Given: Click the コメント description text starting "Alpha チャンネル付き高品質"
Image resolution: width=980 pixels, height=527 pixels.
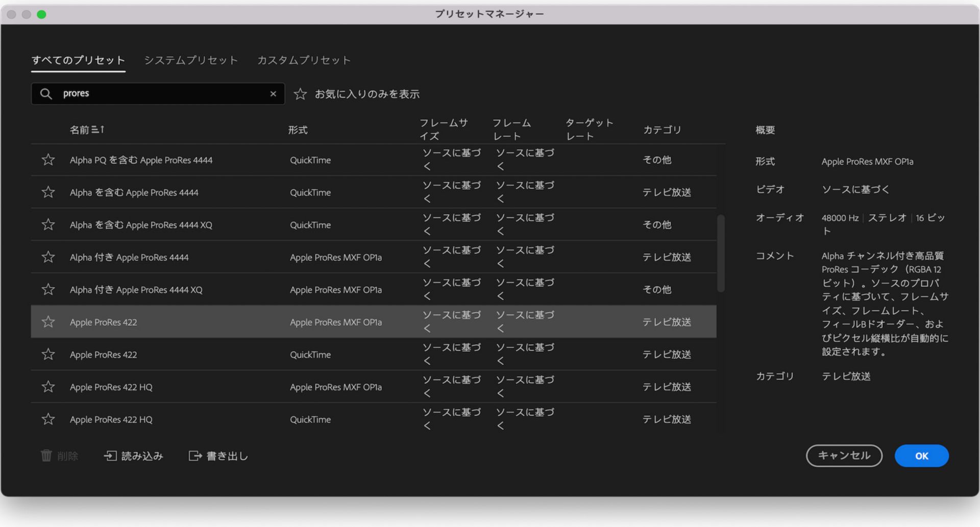Looking at the screenshot, I should pyautogui.click(x=885, y=304).
